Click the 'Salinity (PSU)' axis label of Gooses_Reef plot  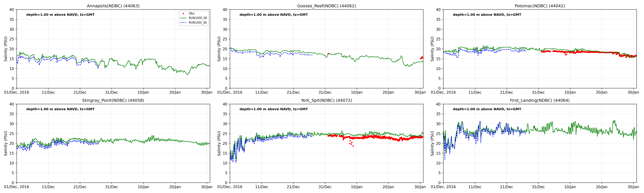(219, 49)
